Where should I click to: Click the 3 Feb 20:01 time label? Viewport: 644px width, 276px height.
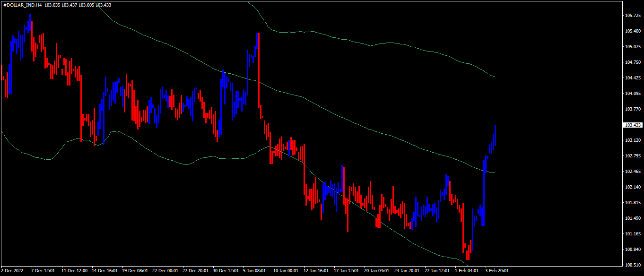497,271
